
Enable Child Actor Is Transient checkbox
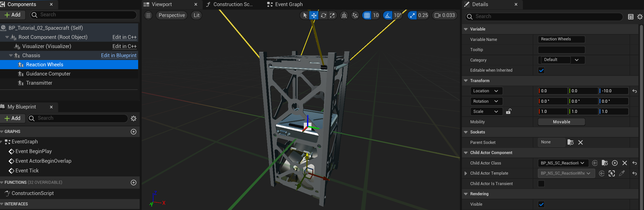pyautogui.click(x=541, y=184)
